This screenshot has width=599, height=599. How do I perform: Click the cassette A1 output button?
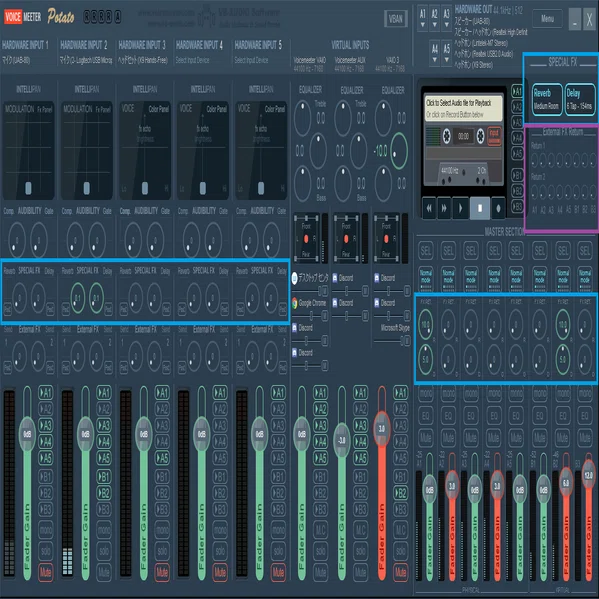pyautogui.click(x=516, y=91)
